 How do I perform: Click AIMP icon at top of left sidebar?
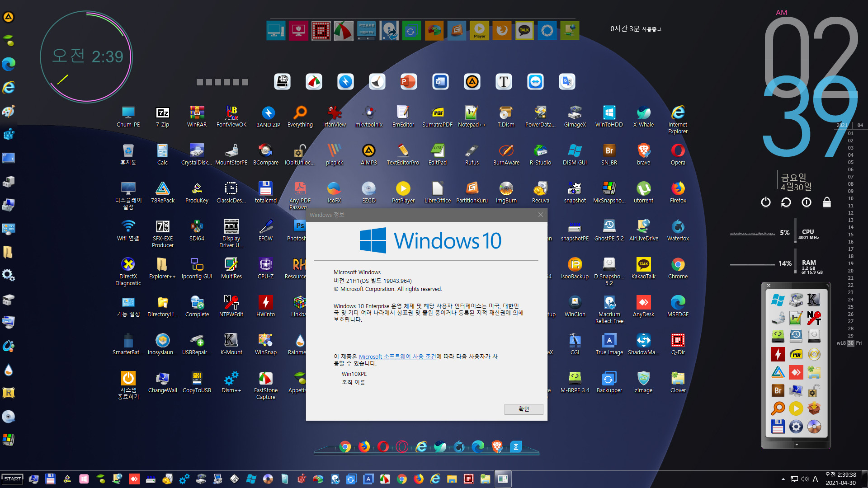point(9,17)
